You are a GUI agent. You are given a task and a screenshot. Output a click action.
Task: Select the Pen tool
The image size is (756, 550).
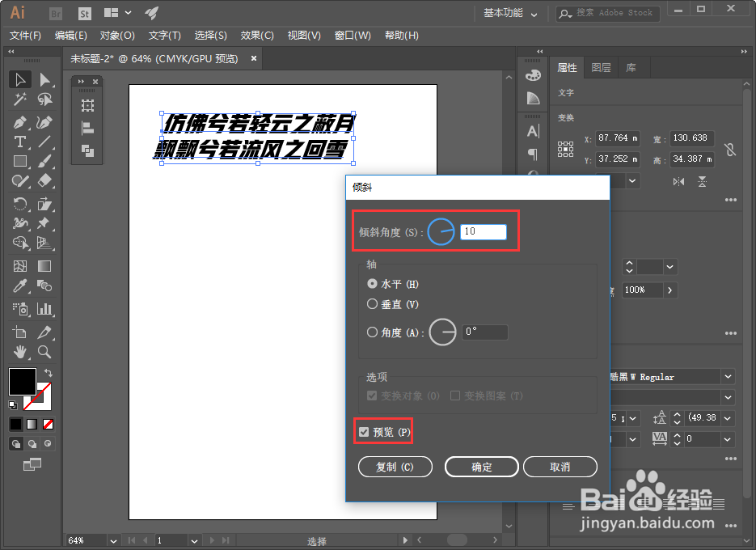(x=19, y=121)
